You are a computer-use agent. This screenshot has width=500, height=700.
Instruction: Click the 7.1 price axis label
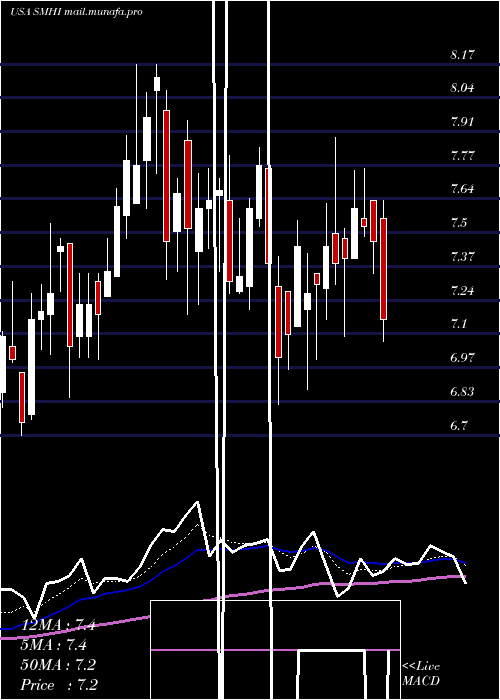click(459, 324)
